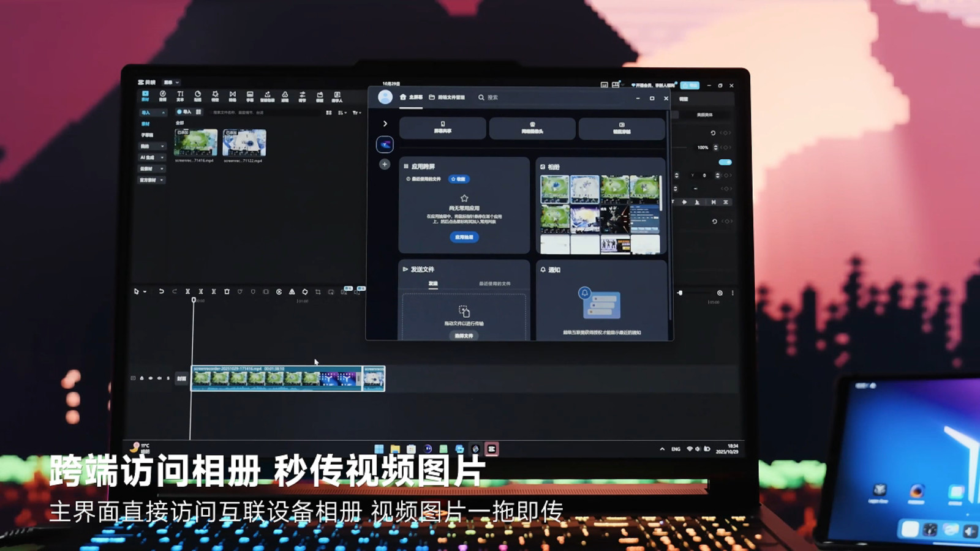Click the plus icon to add a device
Screen dimensions: 980x551
tap(385, 164)
